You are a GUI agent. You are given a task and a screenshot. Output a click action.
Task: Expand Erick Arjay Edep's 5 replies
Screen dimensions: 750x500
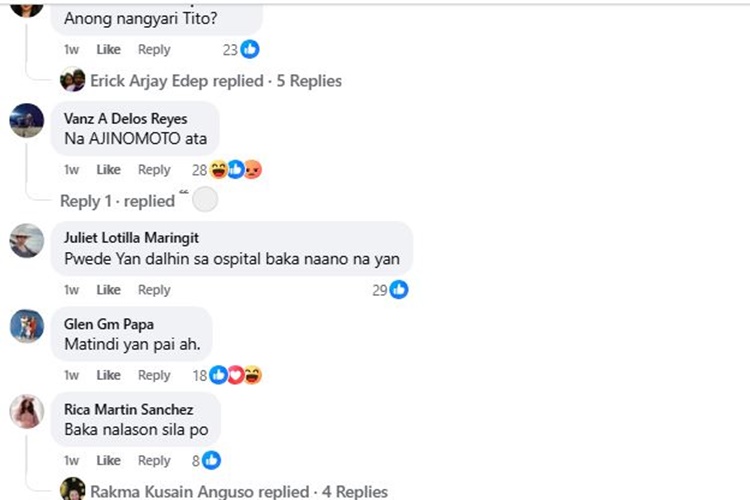tap(215, 81)
